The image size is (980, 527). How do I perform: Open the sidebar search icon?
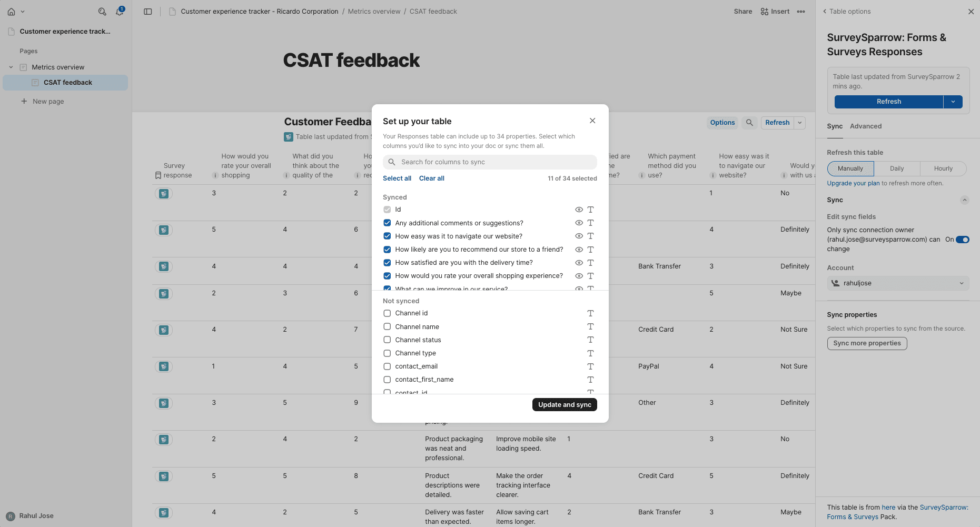click(x=102, y=12)
